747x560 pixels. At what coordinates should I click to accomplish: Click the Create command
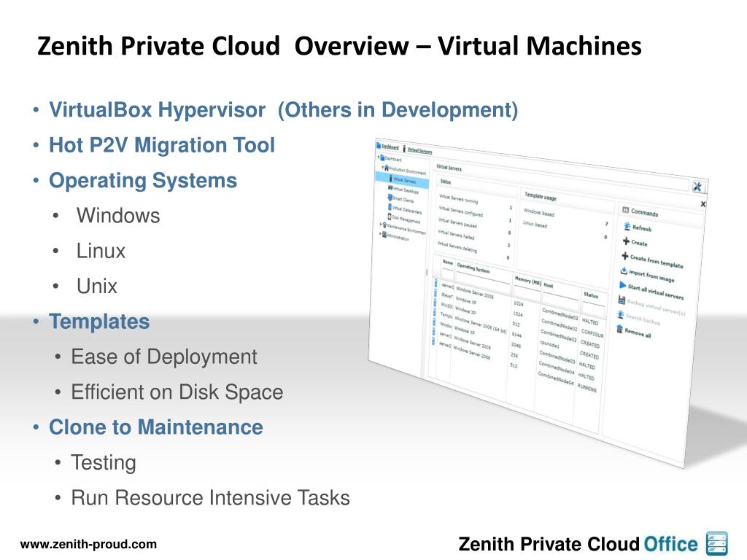pyautogui.click(x=639, y=243)
